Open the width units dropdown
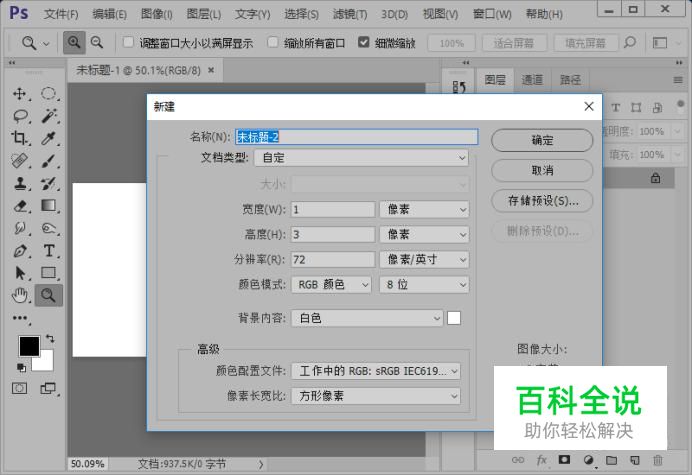 [x=424, y=209]
